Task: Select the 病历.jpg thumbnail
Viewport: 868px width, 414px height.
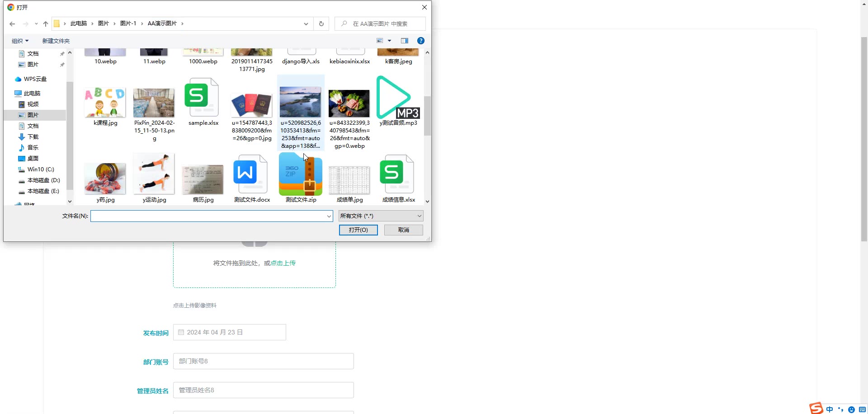Action: point(203,179)
